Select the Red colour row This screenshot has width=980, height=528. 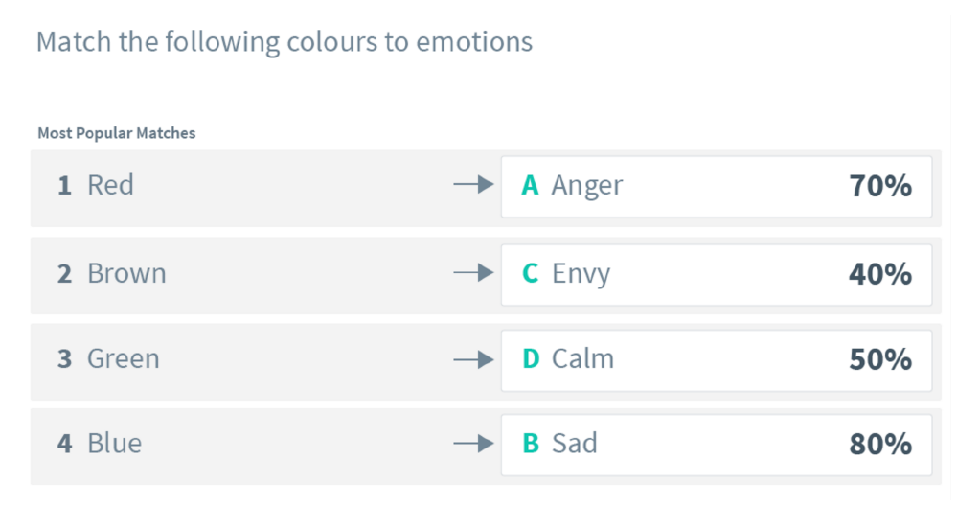(x=486, y=188)
